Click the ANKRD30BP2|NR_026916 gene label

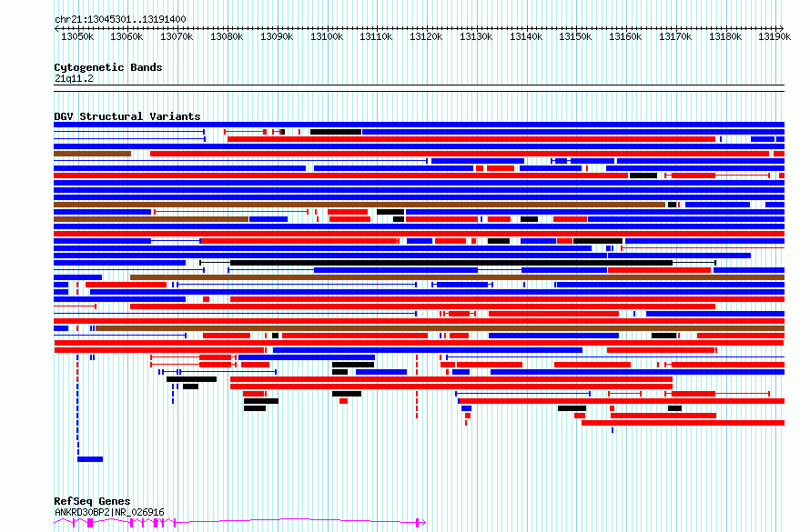109,512
